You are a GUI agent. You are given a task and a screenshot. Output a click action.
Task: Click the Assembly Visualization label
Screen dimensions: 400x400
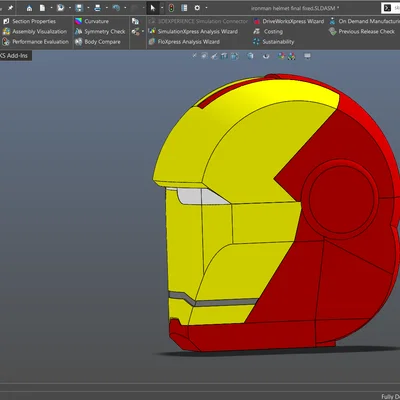point(40,31)
